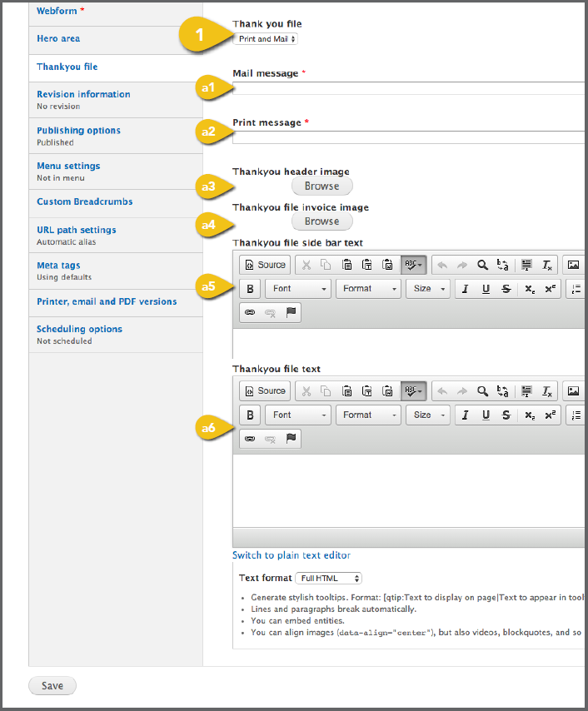588x711 pixels.
Task: Toggle Bold in side bar text editor
Action: (250, 289)
